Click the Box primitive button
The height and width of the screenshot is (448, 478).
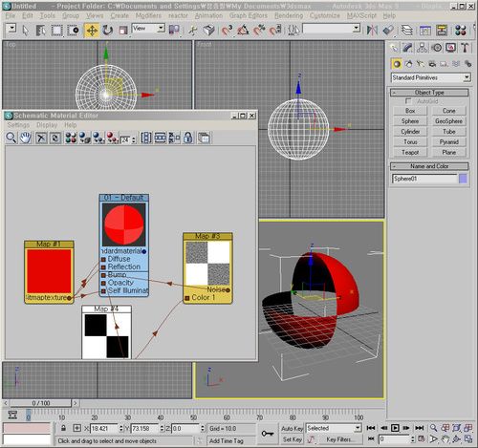pyautogui.click(x=410, y=111)
